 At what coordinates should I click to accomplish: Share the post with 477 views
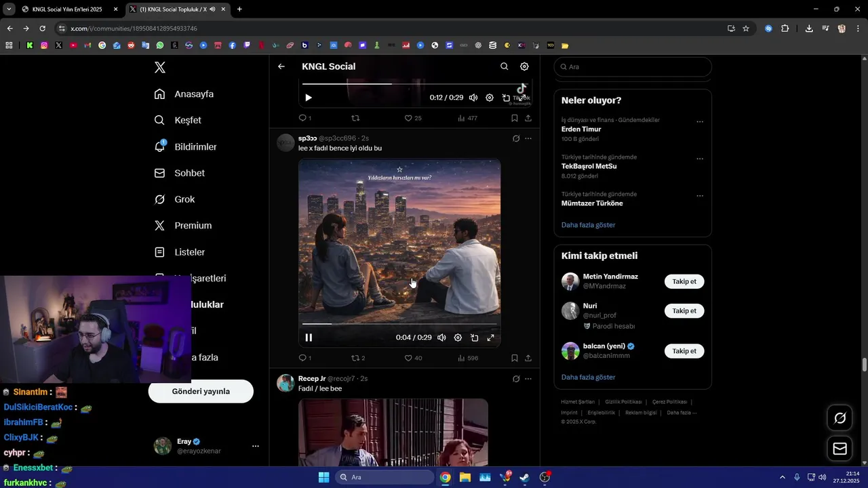coord(528,118)
